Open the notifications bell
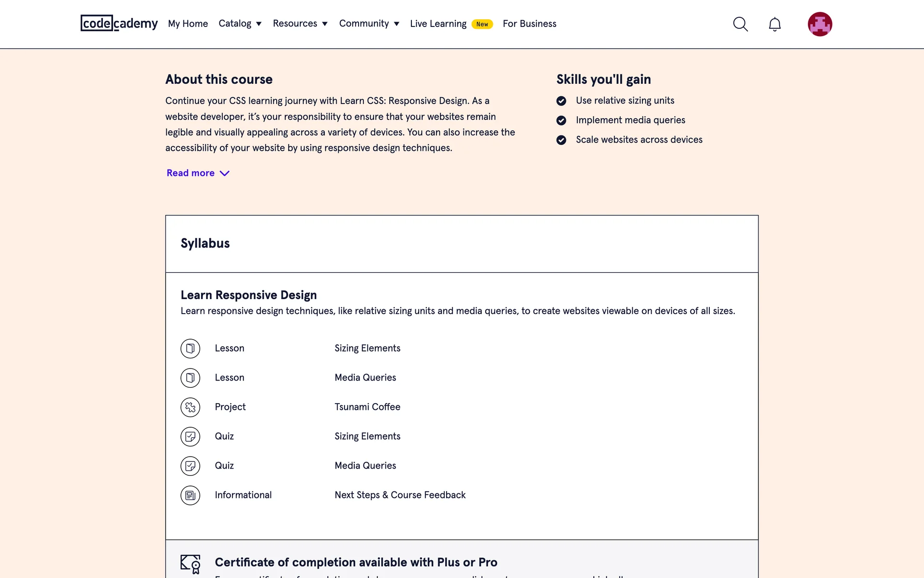This screenshot has height=578, width=924. click(x=774, y=24)
